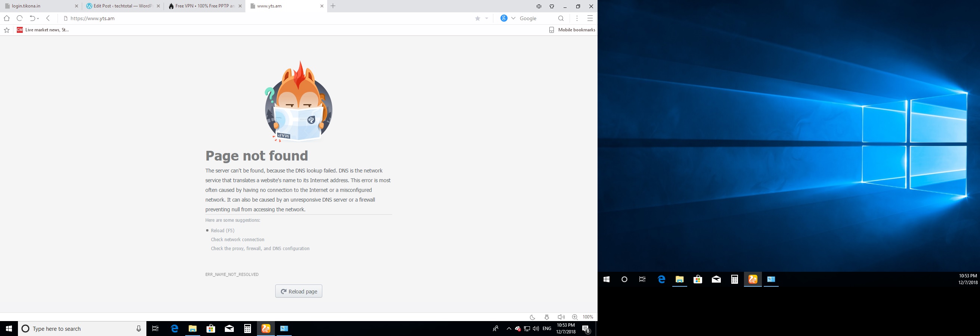
Task: Toggle night mode with the moon icon
Action: (532, 317)
